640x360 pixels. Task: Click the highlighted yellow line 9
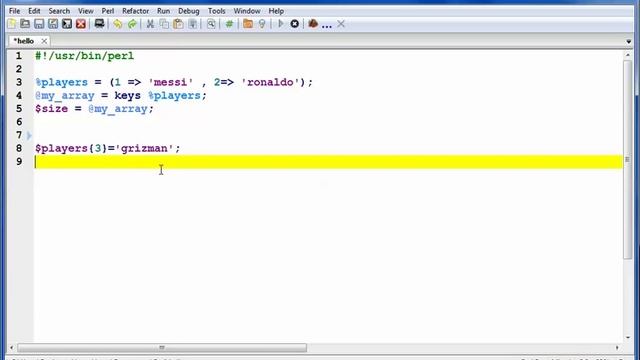click(x=329, y=162)
